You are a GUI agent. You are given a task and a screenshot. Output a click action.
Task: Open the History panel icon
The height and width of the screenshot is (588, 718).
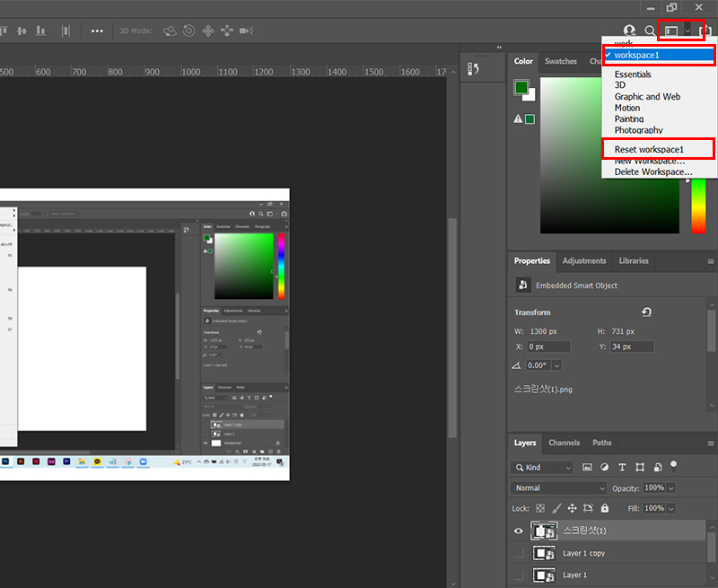473,69
